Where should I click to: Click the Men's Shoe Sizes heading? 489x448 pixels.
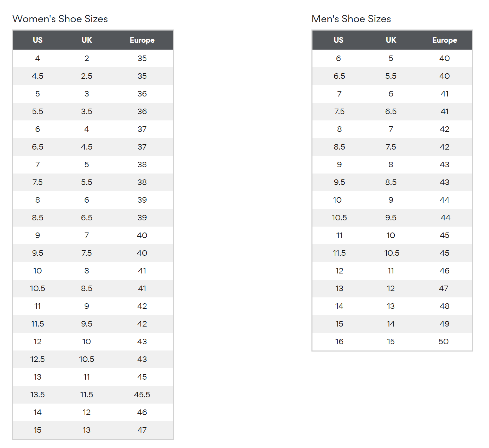click(x=351, y=19)
